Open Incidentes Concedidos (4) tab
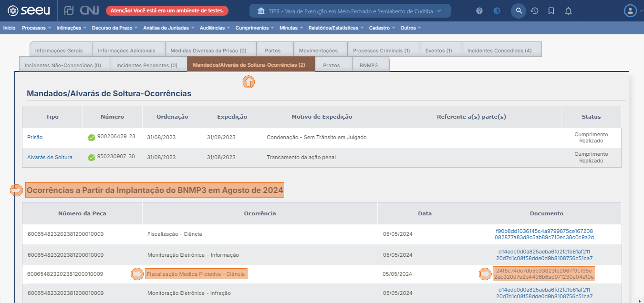 click(x=502, y=49)
